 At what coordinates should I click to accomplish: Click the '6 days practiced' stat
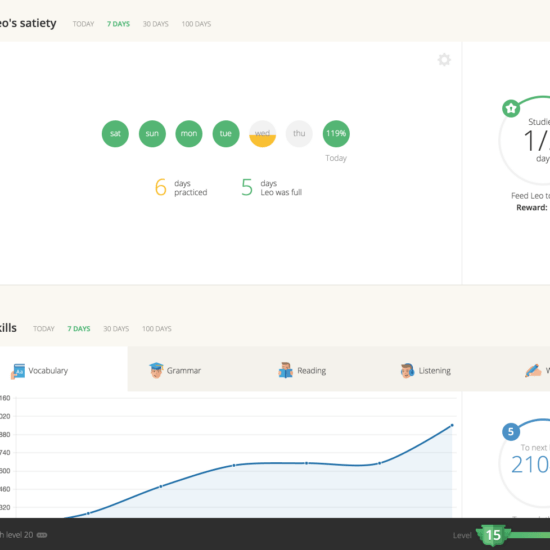181,187
